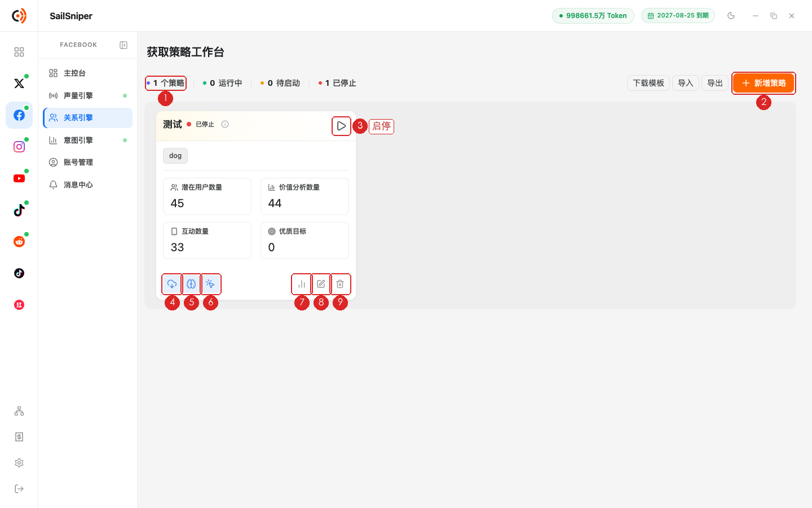The width and height of the screenshot is (812, 508).
Task: Click the cloud download icon on 测试 card
Action: (172, 284)
